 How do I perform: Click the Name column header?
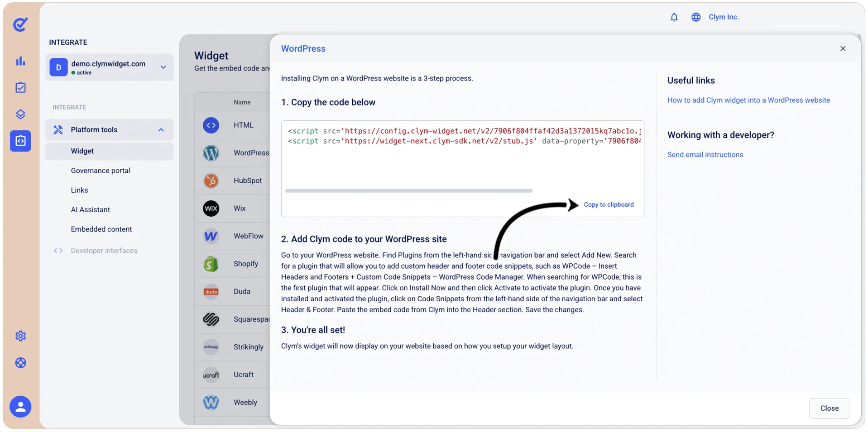(x=242, y=102)
